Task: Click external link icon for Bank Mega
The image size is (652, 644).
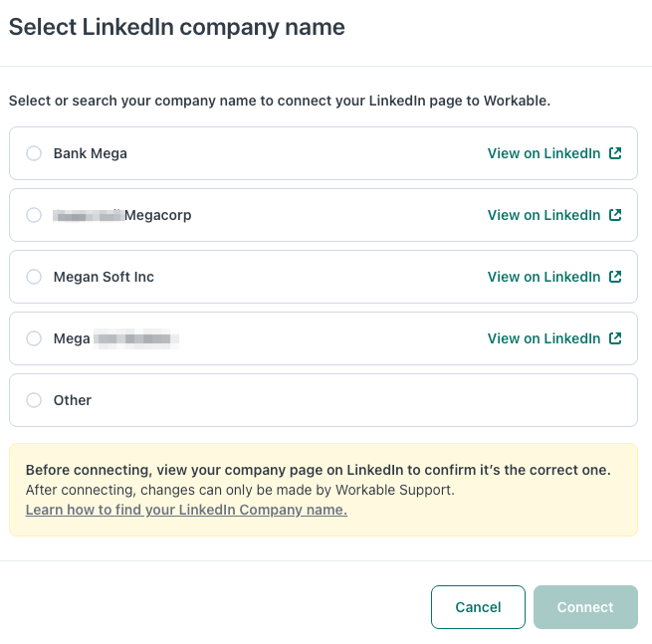Action: point(615,153)
